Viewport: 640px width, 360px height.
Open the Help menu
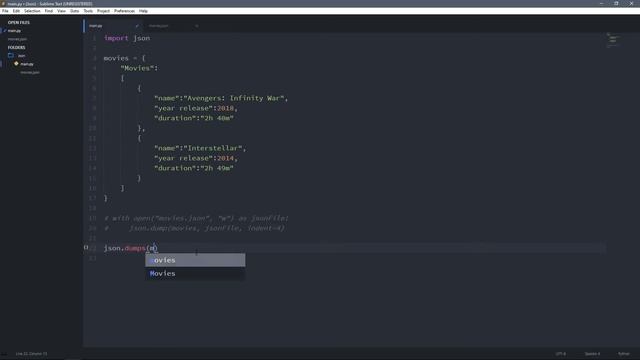[143, 11]
